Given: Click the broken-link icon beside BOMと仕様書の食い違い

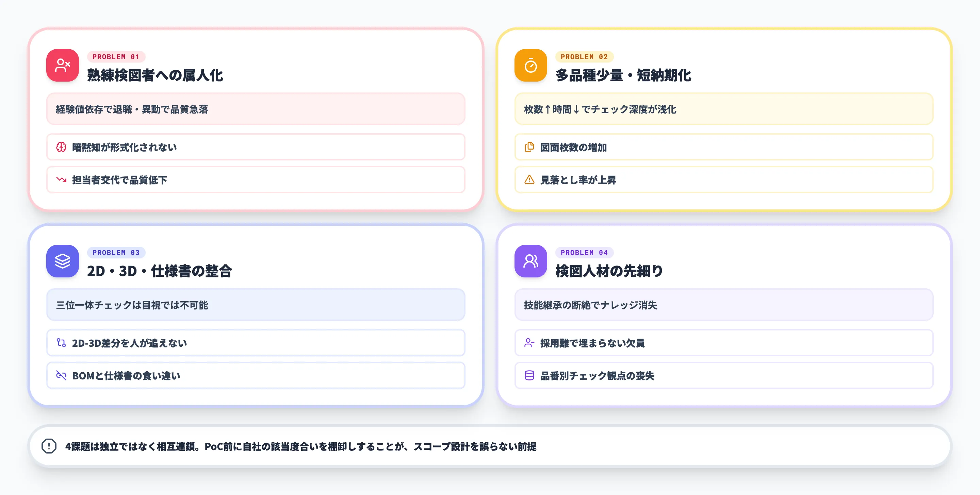Looking at the screenshot, I should [61, 375].
